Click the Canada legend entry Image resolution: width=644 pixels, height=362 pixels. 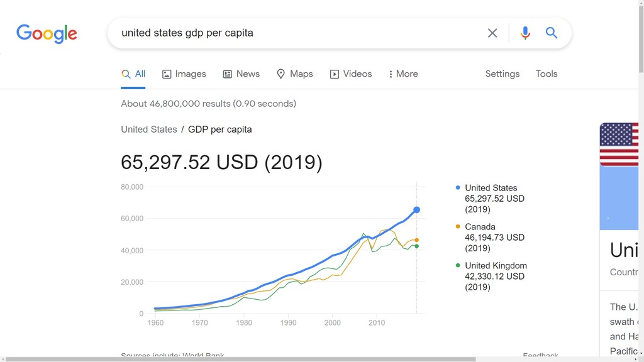pyautogui.click(x=480, y=227)
